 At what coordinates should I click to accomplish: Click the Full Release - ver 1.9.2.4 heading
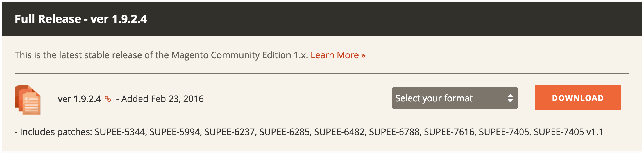[81, 19]
